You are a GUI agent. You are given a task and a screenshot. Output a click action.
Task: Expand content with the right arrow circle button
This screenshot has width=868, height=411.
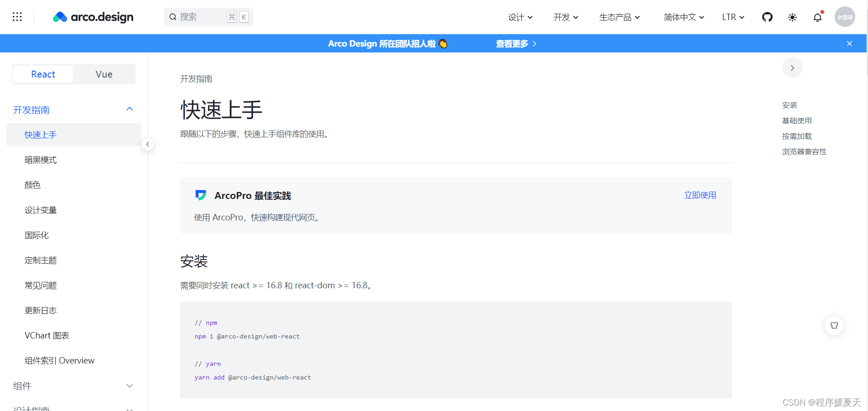pyautogui.click(x=792, y=68)
